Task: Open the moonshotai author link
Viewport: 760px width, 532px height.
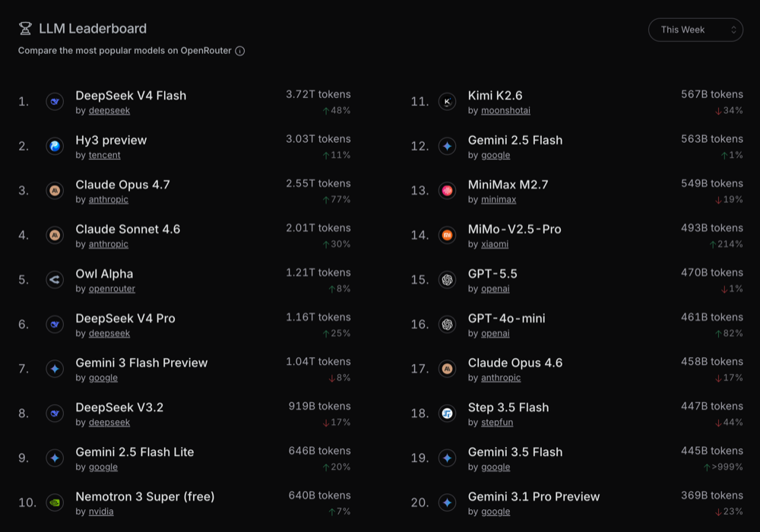Action: coord(505,110)
